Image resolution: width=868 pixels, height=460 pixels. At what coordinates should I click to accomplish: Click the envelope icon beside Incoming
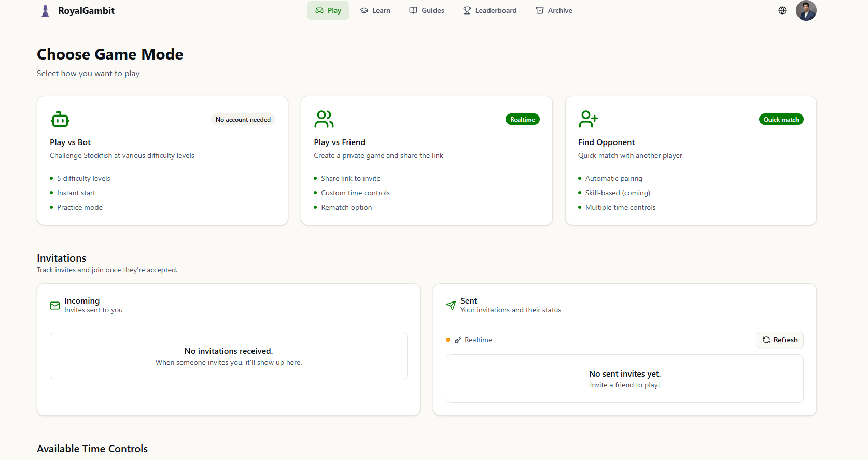pos(55,306)
